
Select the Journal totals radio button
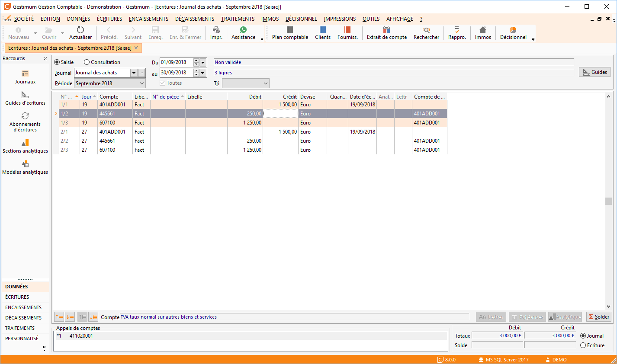point(583,336)
